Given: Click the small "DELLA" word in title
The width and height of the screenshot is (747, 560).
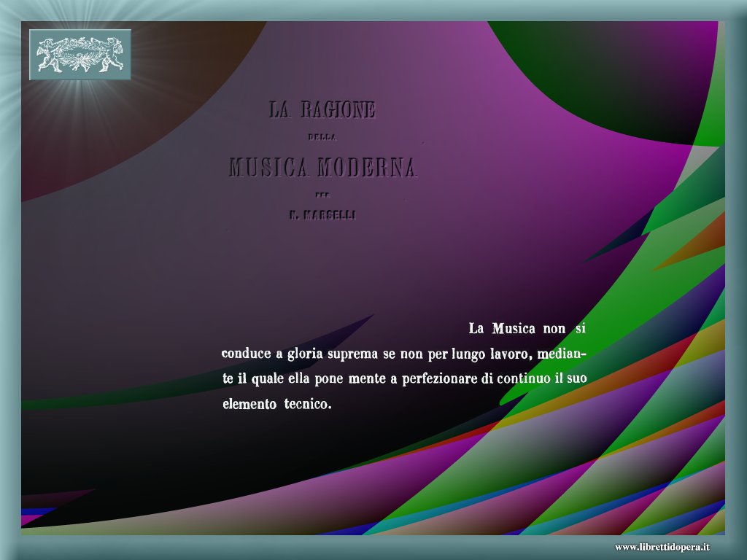Looking at the screenshot, I should point(322,136).
